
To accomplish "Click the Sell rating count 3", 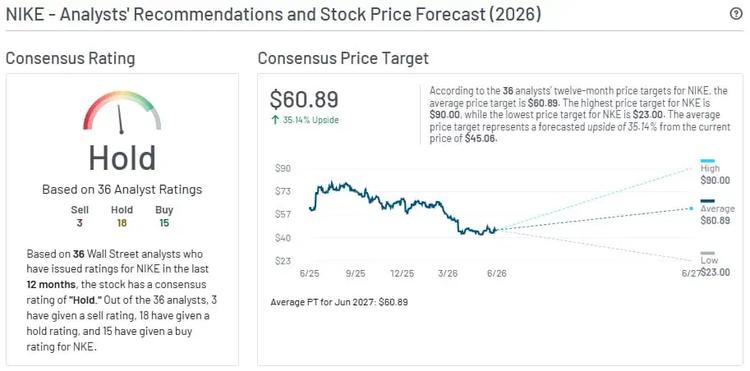I will pos(79,223).
